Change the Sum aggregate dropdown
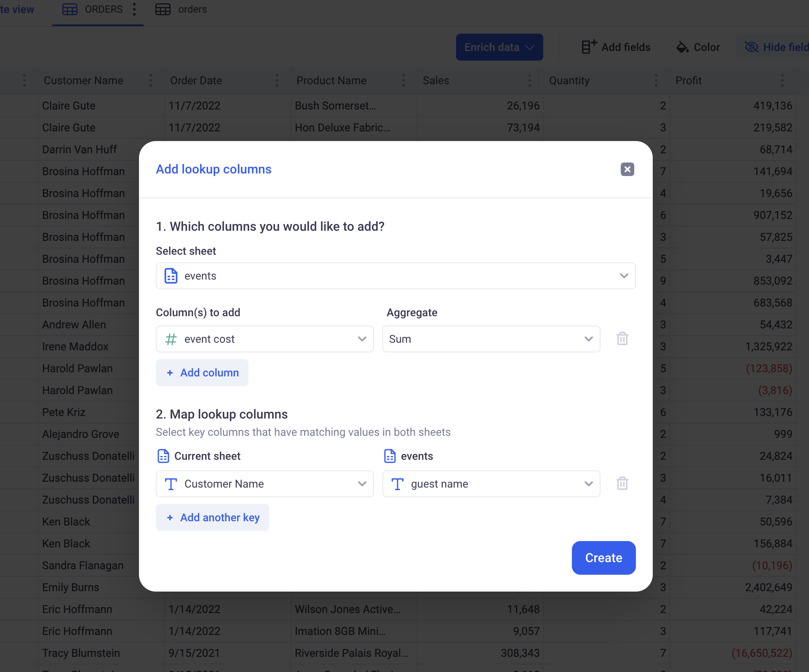 [491, 339]
